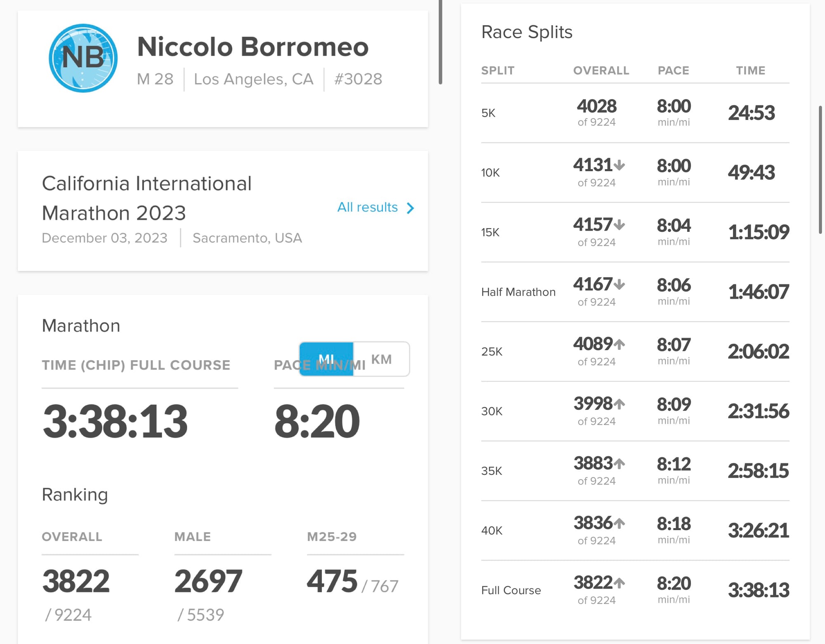Click the Half Marathon split row label
The height and width of the screenshot is (644, 825).
point(518,292)
